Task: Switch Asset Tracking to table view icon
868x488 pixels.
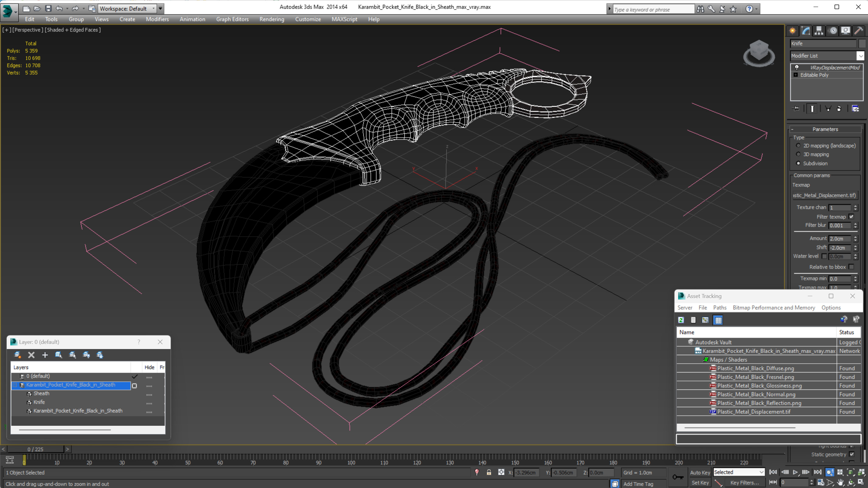Action: [x=718, y=320]
